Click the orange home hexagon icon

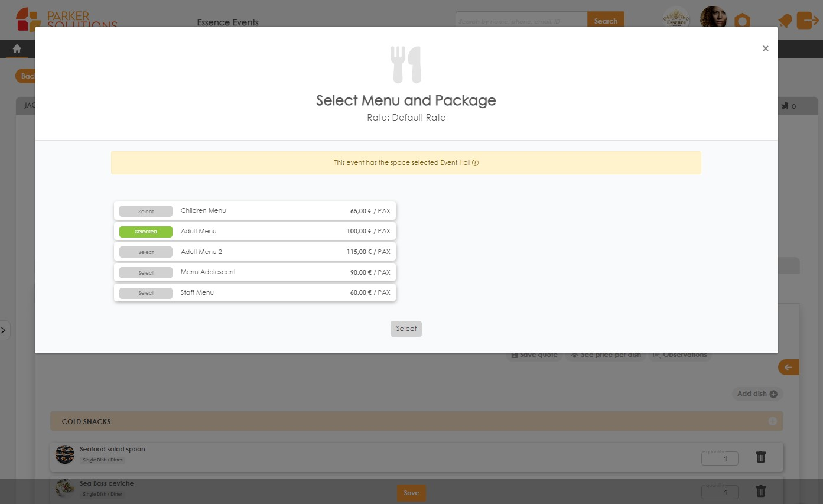tap(743, 20)
